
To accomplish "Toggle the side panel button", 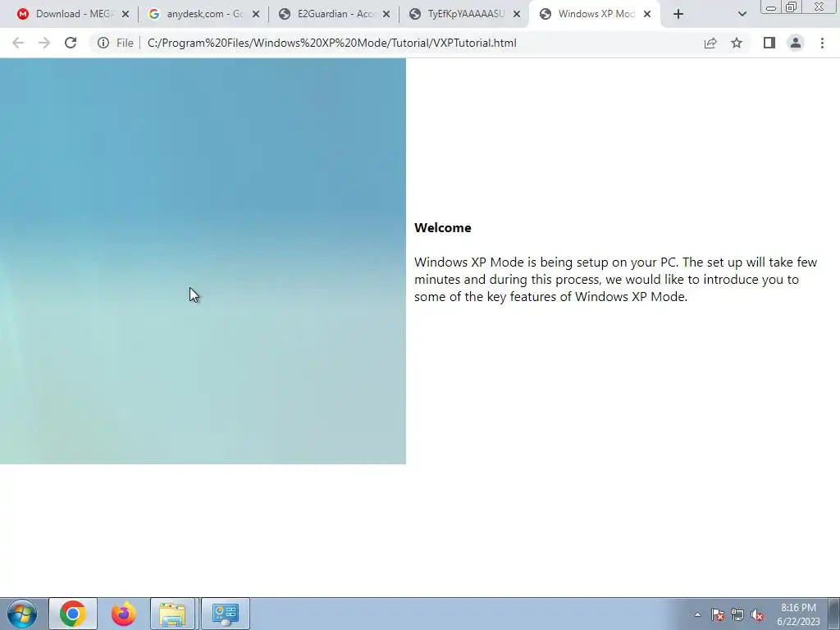I will [769, 43].
